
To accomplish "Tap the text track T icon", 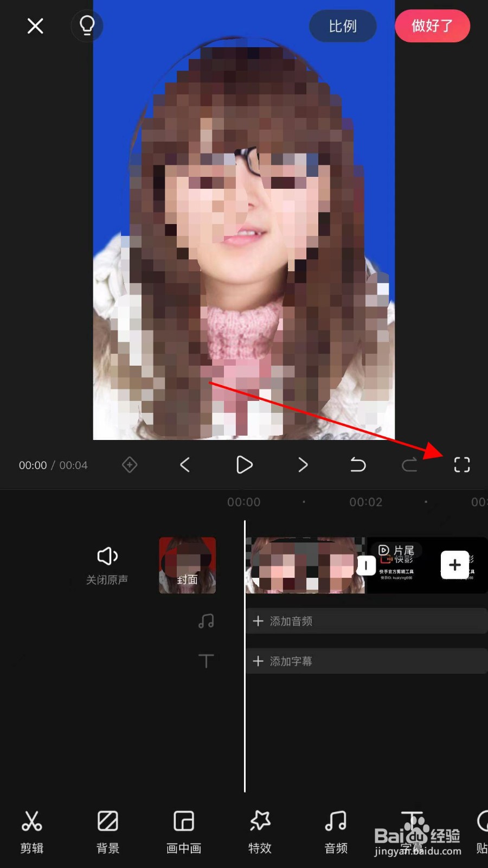I will point(206,661).
